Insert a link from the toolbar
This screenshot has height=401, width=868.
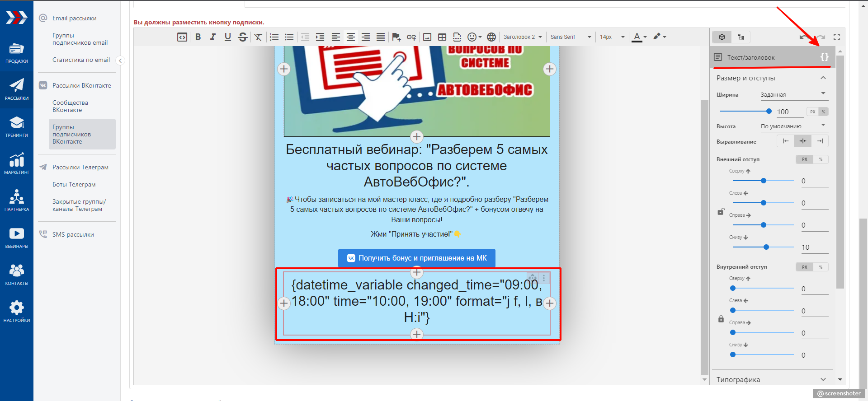click(411, 37)
